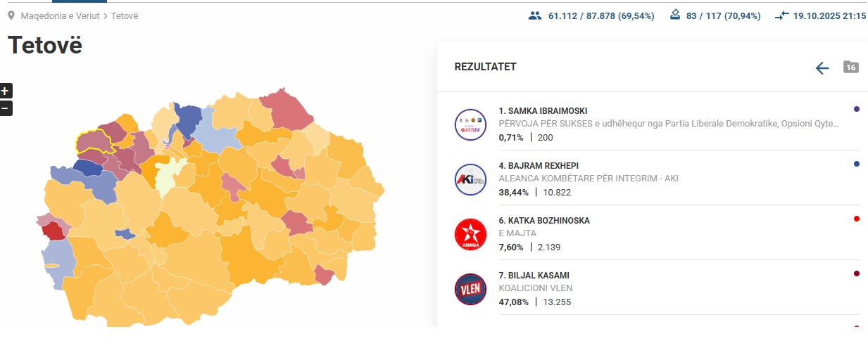Zoom in on the map
Screen dimensions: 868x341
coord(5,91)
